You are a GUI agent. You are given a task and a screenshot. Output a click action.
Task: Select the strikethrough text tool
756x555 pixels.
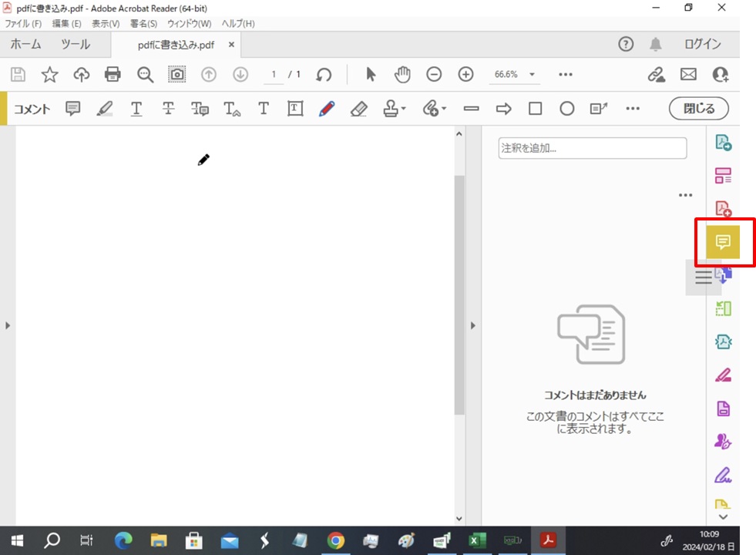point(168,109)
